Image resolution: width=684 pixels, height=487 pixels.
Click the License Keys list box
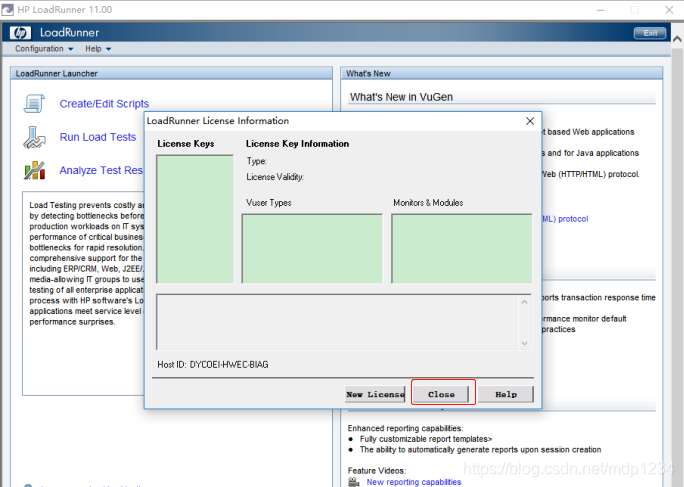coord(195,219)
